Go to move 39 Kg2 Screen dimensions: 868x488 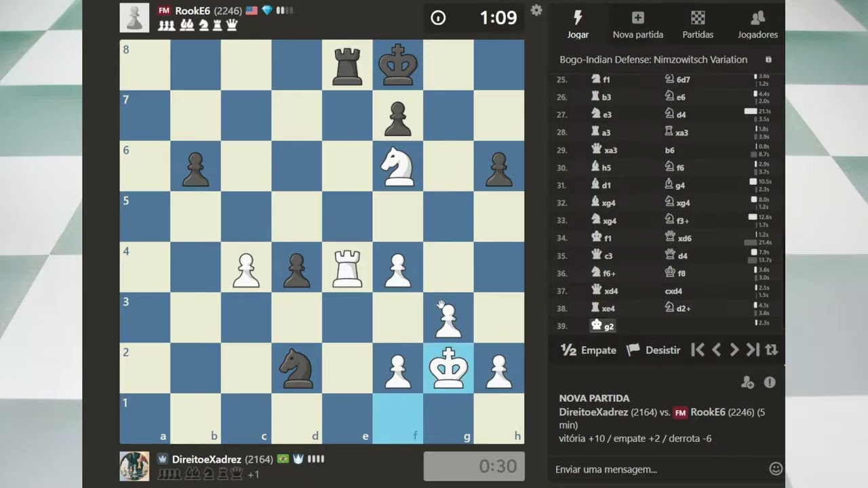603,326
